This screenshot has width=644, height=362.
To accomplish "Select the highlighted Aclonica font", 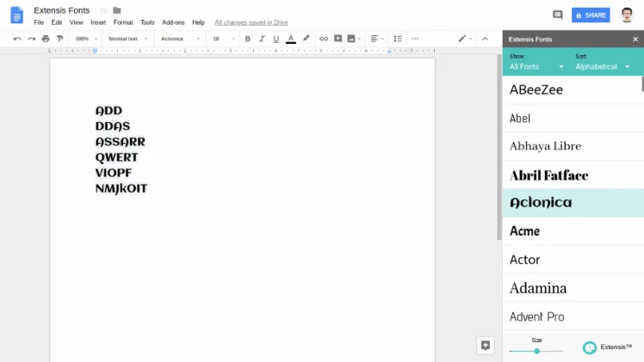I will [573, 203].
